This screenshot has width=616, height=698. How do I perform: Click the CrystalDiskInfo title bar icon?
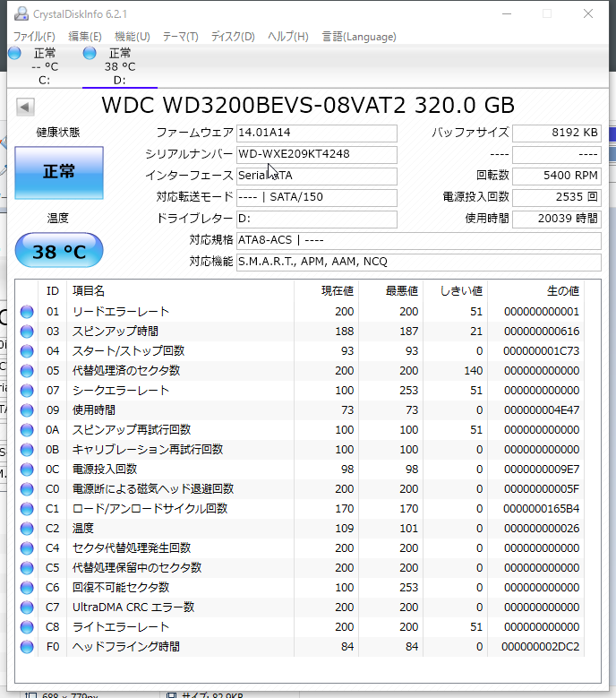(x=21, y=13)
